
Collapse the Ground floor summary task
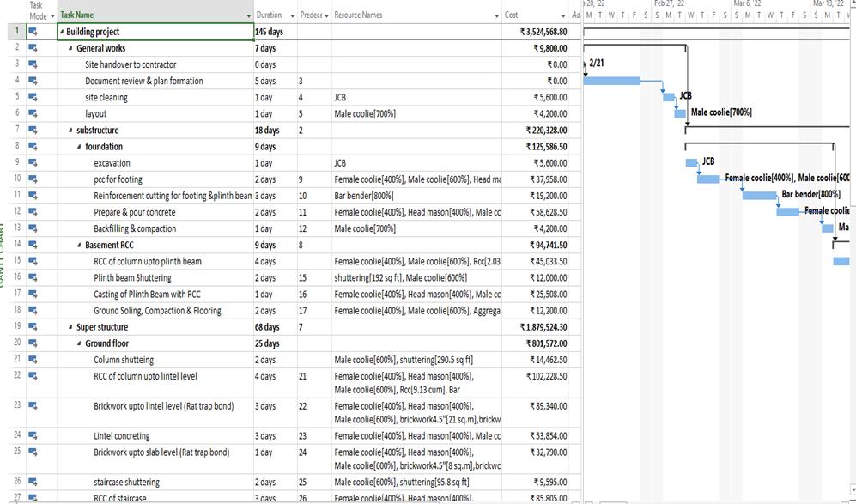[x=80, y=343]
